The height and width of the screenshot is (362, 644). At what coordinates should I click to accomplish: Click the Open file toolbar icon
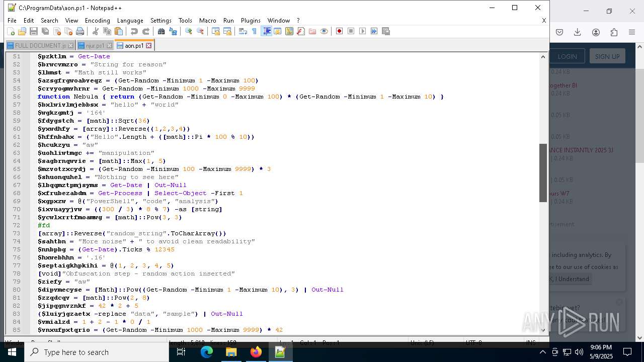(x=22, y=31)
